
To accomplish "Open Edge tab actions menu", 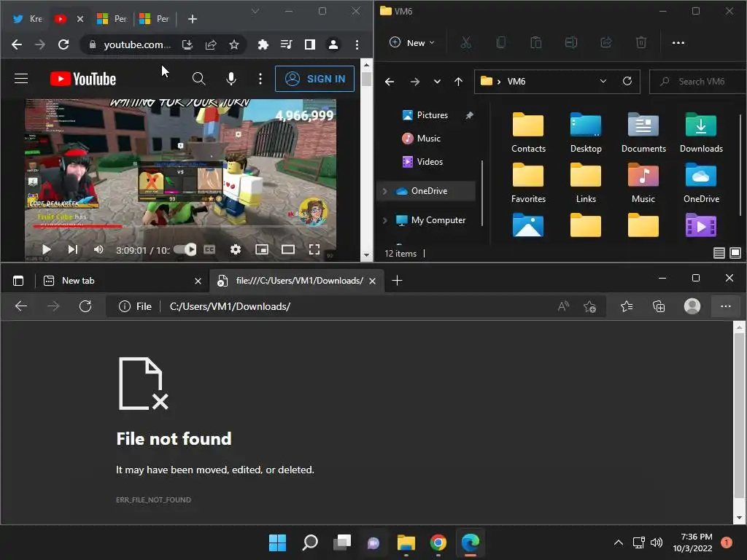I will click(18, 281).
